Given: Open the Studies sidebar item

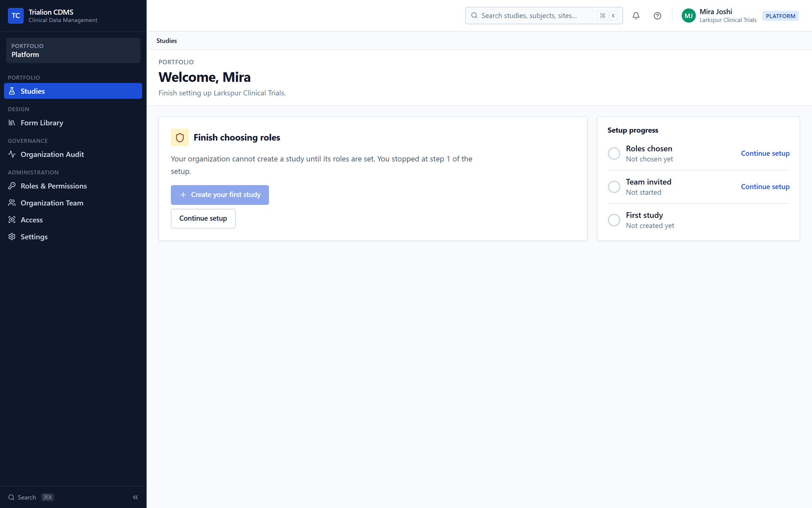Looking at the screenshot, I should click(x=73, y=91).
